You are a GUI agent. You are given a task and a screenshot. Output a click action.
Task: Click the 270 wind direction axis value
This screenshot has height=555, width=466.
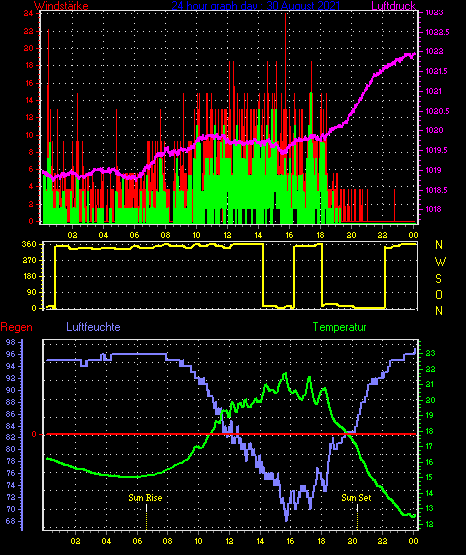pyautogui.click(x=29, y=260)
